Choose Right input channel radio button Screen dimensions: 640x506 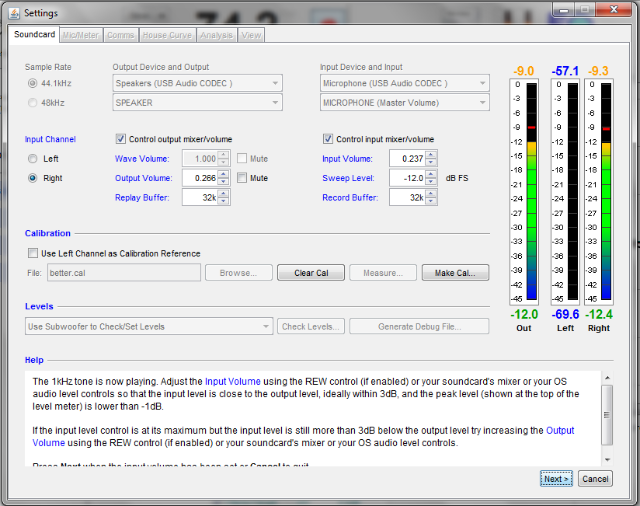33,178
